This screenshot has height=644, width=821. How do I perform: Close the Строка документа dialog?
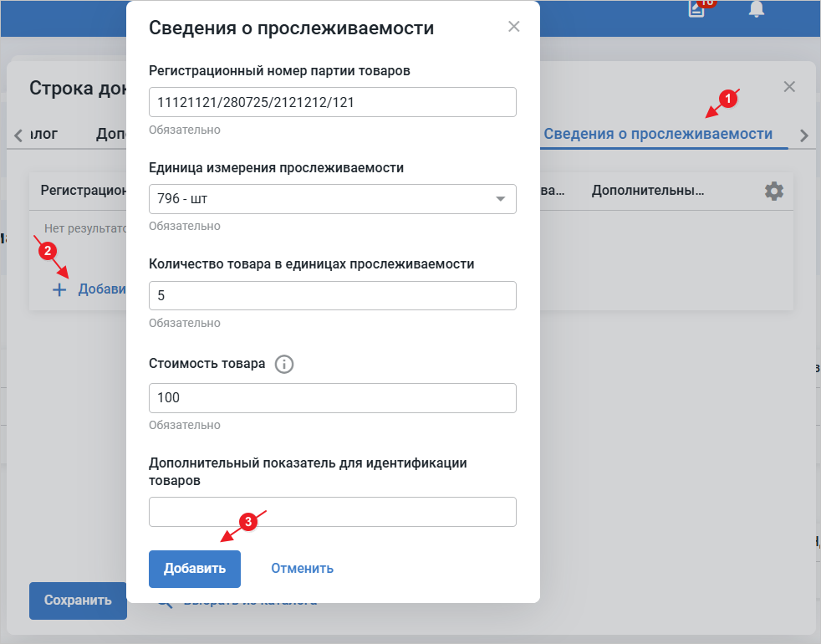(x=789, y=87)
